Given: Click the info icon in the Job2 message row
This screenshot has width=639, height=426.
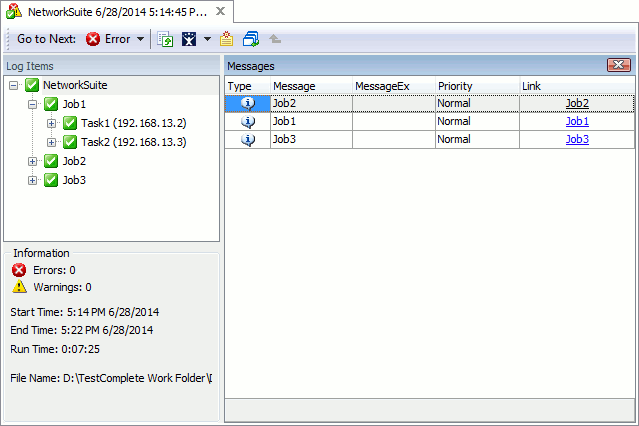Looking at the screenshot, I should coord(248,104).
